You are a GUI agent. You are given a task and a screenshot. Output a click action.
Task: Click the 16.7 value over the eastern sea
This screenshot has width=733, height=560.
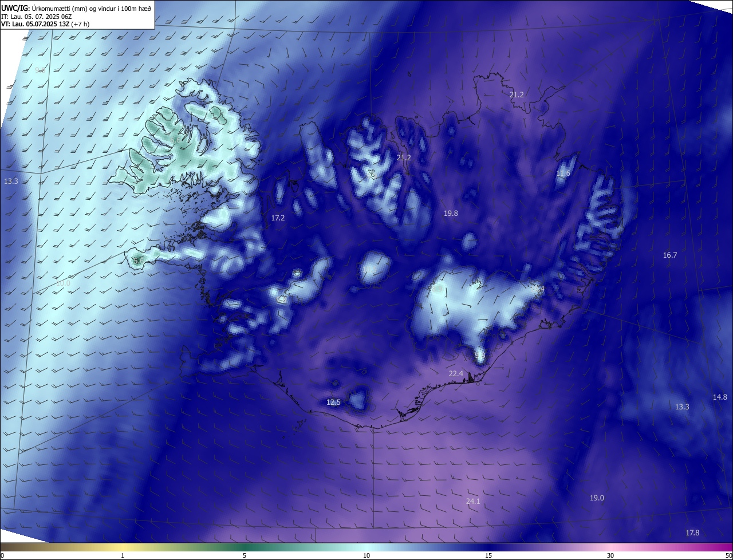669,255
